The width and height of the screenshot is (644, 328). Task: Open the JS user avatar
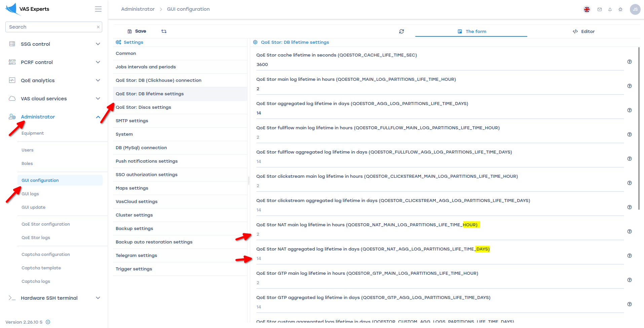(635, 9)
